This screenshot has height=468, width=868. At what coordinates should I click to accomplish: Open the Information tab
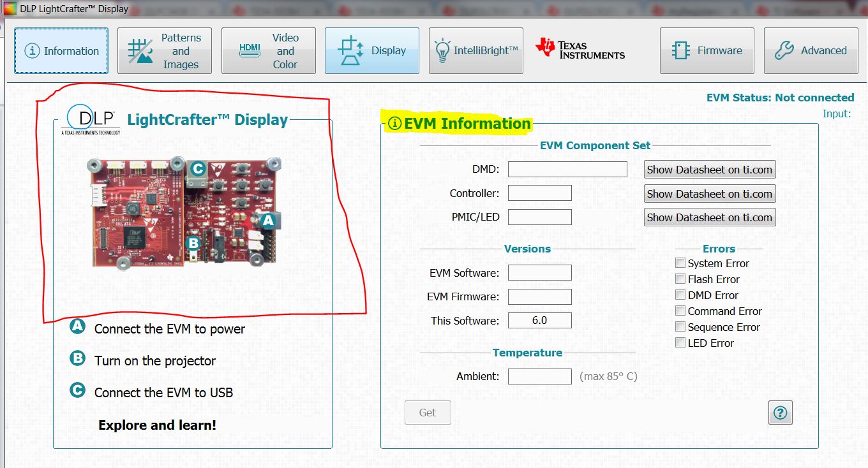click(x=61, y=51)
